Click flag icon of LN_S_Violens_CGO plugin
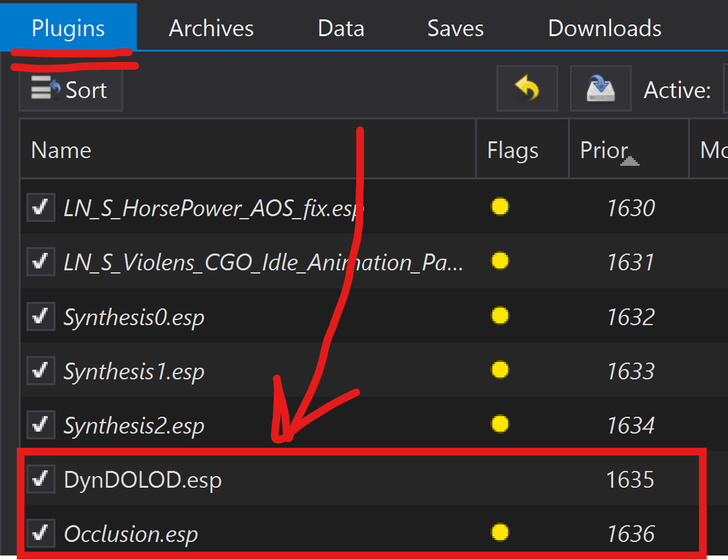Screen dimensions: 728x560 [500, 261]
